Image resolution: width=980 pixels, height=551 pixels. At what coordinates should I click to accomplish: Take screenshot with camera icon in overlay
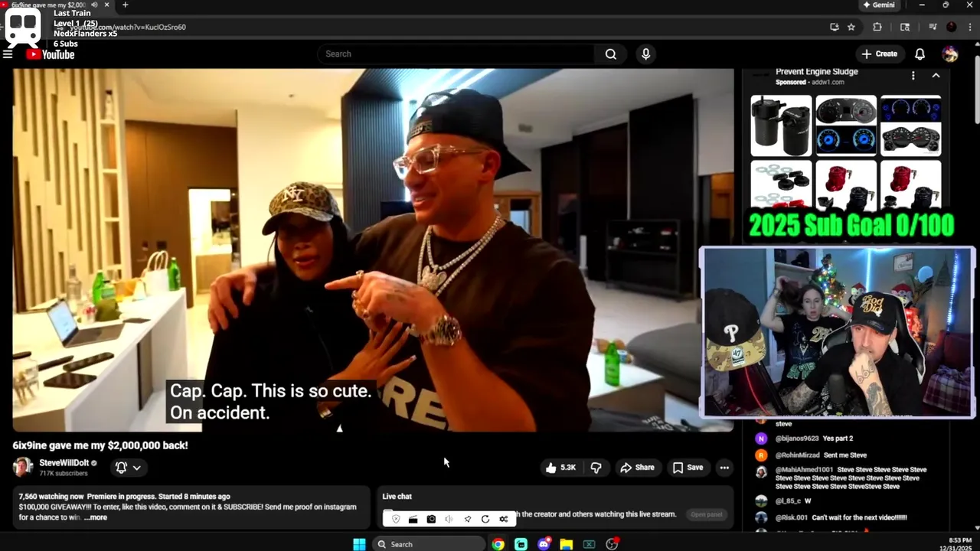[431, 519]
